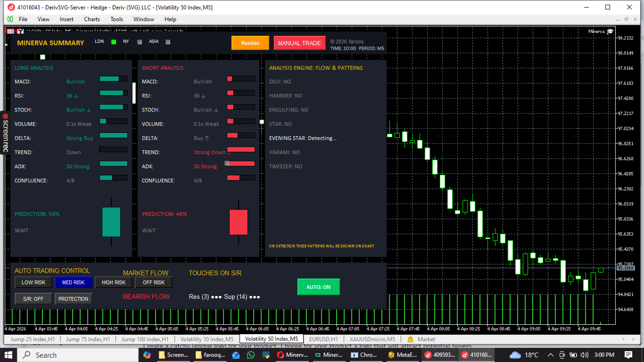Click the Long Analysis ADX strength bar
This screenshot has width=644, height=362.
(114, 164)
